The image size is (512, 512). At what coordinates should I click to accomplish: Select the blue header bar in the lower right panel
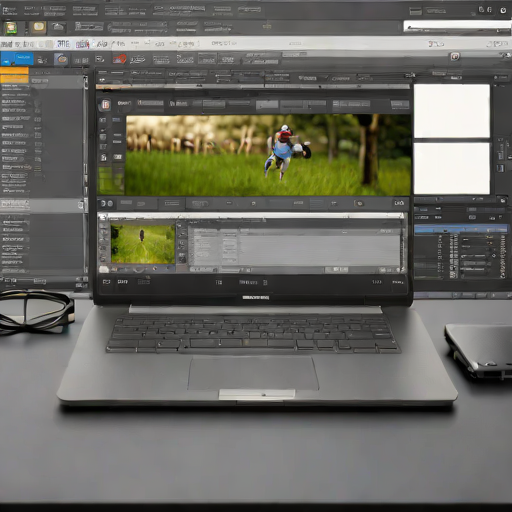(461, 229)
